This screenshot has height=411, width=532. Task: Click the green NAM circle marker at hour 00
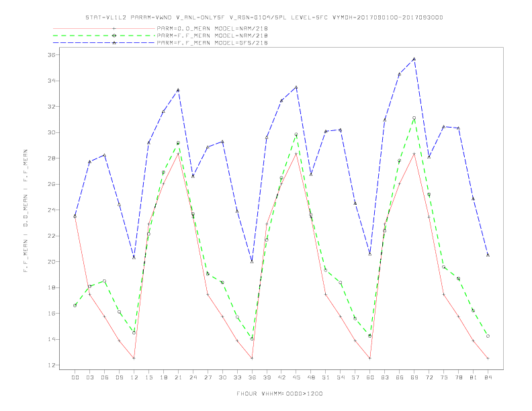coord(75,306)
